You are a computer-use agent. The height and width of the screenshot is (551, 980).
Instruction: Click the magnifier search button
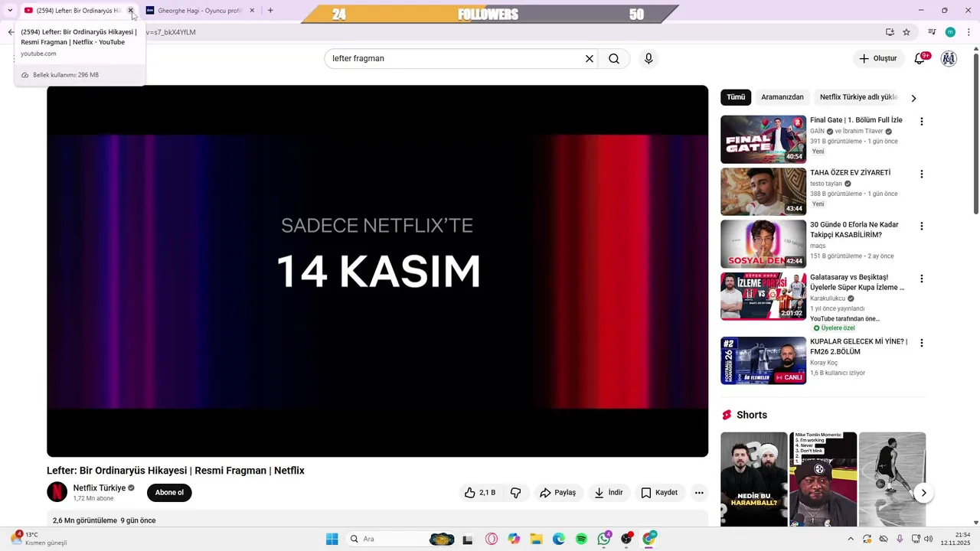tap(614, 59)
